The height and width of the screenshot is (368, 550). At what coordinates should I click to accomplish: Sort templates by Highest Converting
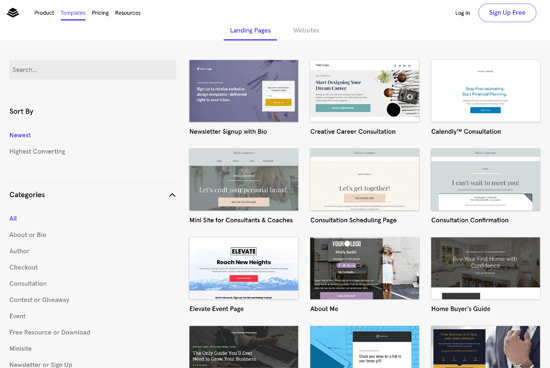point(37,152)
